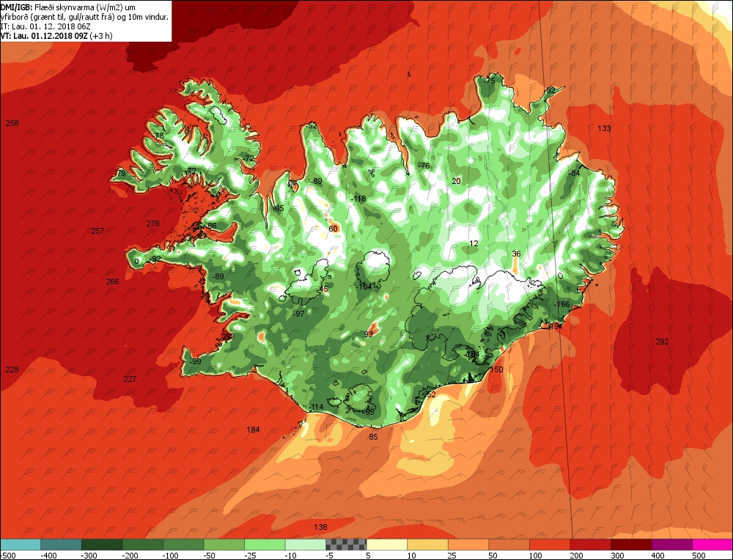Select the land value '93'
733x560 pixels.
click(369, 334)
